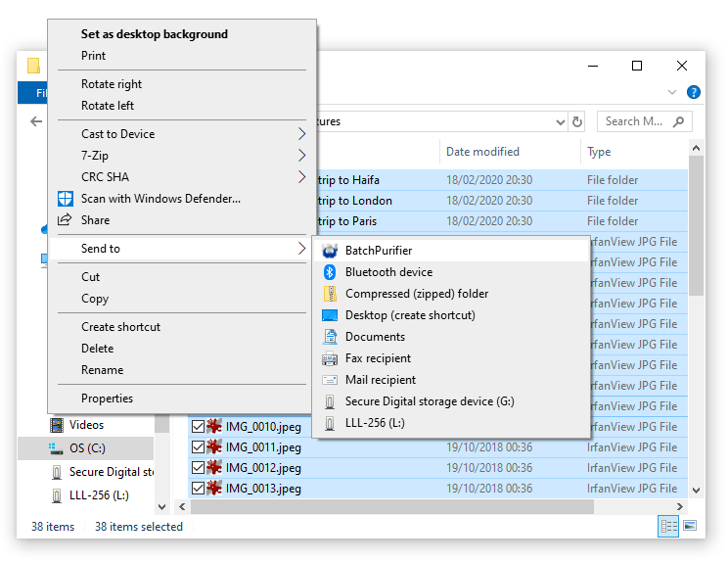Choose Delete in context menu
The width and height of the screenshot is (728, 563).
pos(98,349)
